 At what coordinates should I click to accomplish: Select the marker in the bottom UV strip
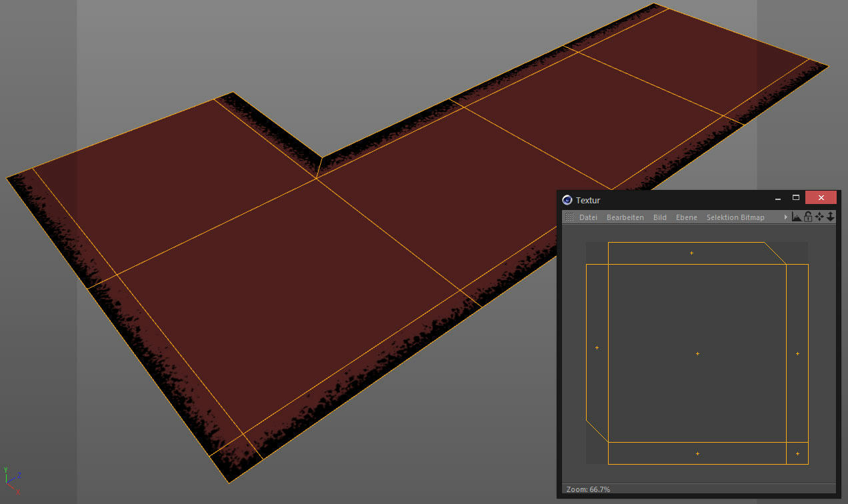click(697, 453)
